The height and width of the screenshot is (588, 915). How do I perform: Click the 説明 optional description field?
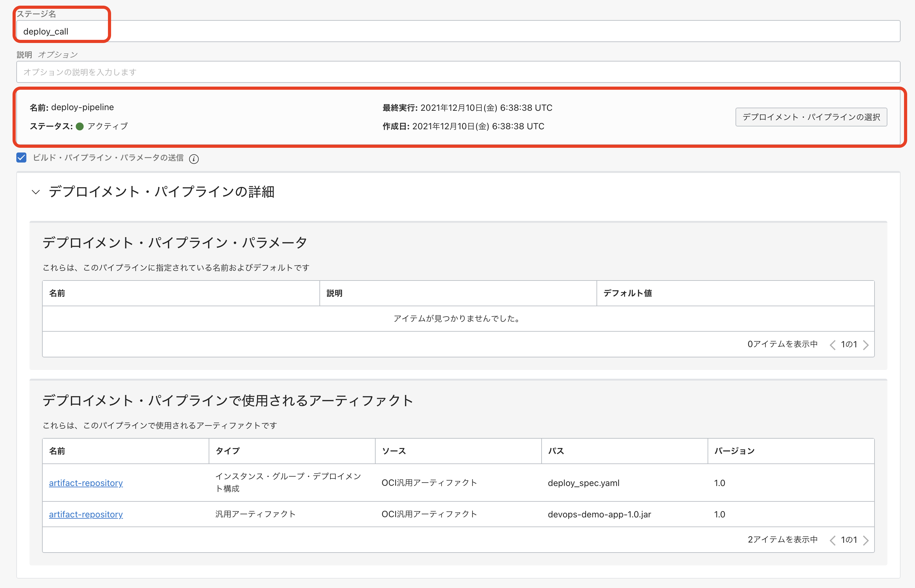458,72
